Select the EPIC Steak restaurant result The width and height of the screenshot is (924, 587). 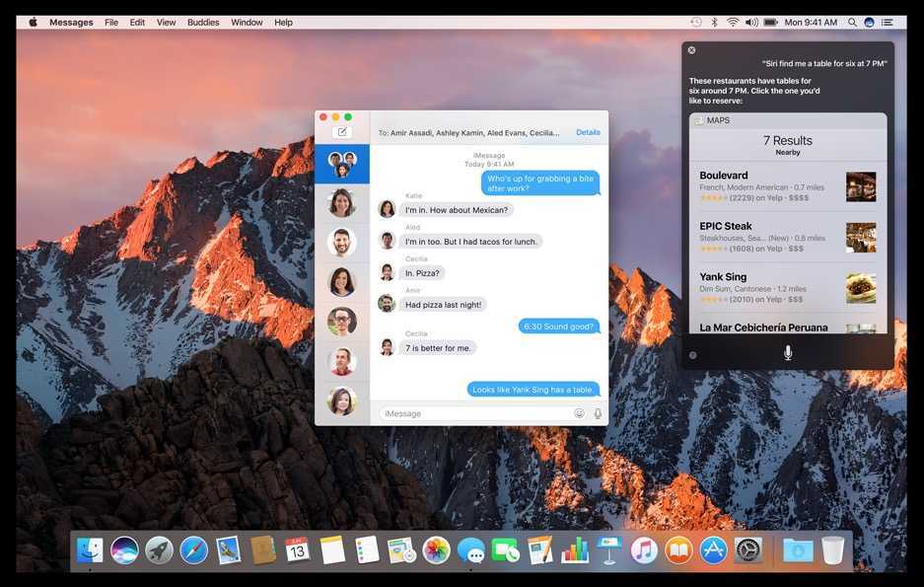pos(788,237)
